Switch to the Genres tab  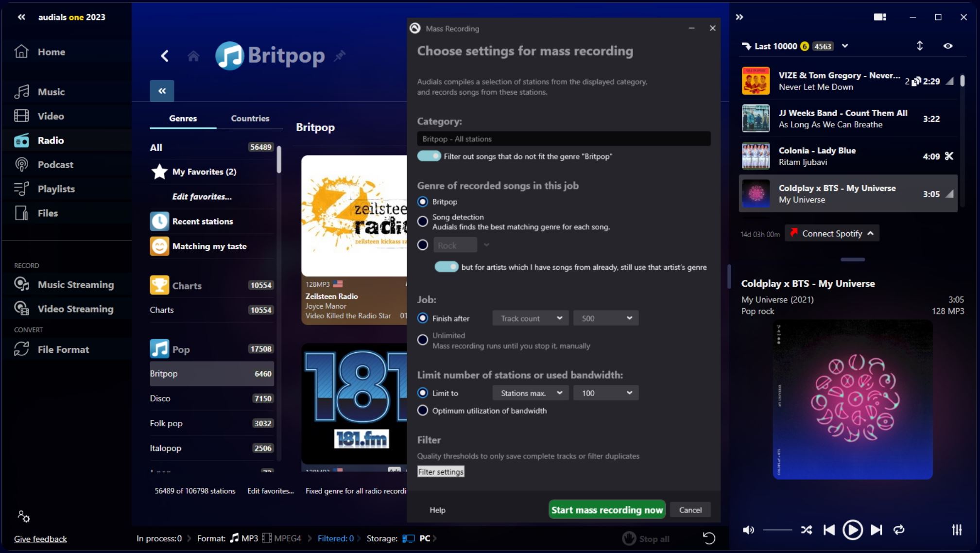click(183, 119)
